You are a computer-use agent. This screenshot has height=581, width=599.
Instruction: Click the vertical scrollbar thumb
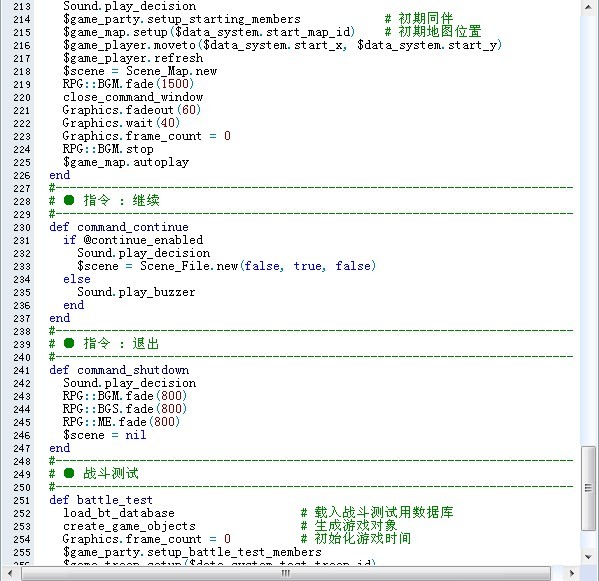coord(588,488)
